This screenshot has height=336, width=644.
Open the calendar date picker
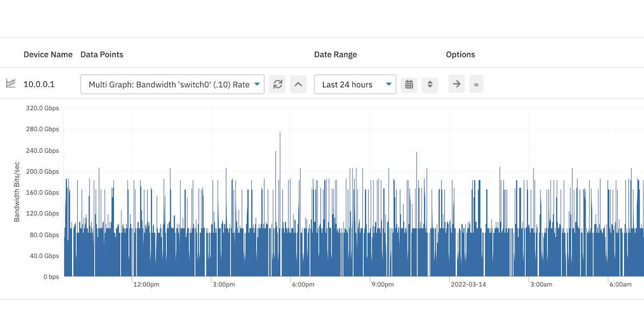point(409,84)
